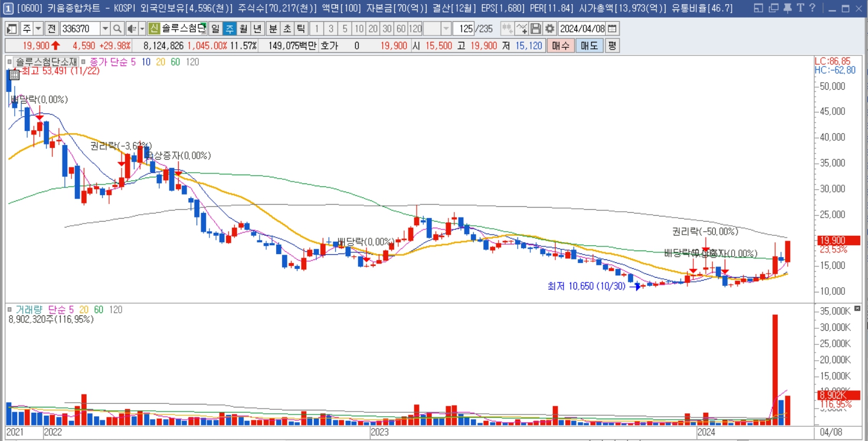868x441 pixels.
Task: Click the date field 2024/04/08
Action: 582,28
